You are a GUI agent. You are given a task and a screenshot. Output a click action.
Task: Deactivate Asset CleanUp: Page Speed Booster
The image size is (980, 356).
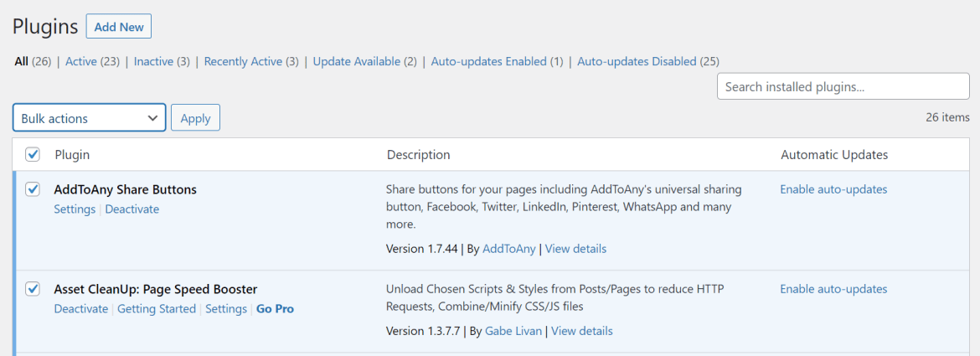click(81, 309)
